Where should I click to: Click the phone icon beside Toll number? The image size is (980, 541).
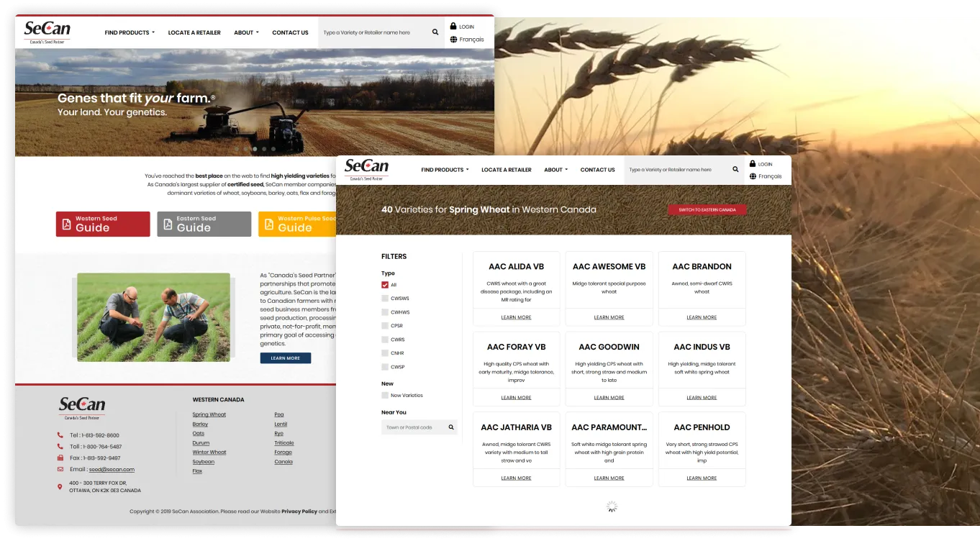coord(60,447)
